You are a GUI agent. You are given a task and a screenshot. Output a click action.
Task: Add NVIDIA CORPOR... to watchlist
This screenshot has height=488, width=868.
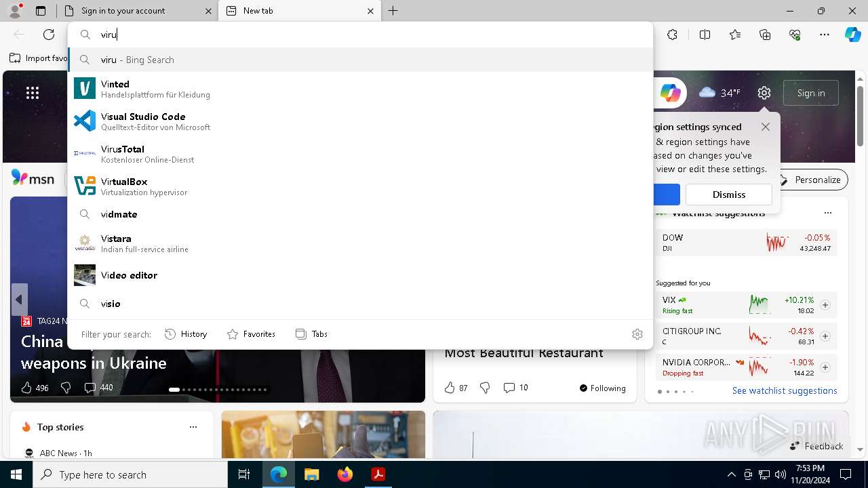(825, 367)
